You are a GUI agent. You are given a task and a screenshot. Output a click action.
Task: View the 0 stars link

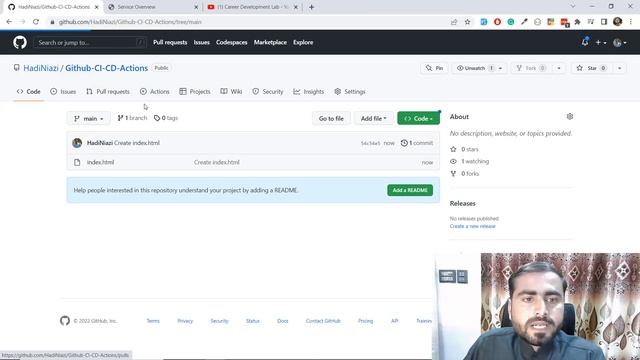point(464,149)
